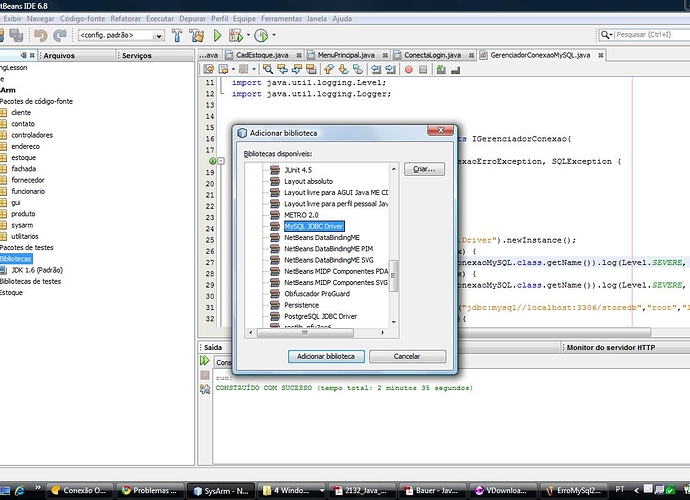The image size is (690, 500).
Task: Click find next occurrence icon in editor
Action: coord(297,69)
